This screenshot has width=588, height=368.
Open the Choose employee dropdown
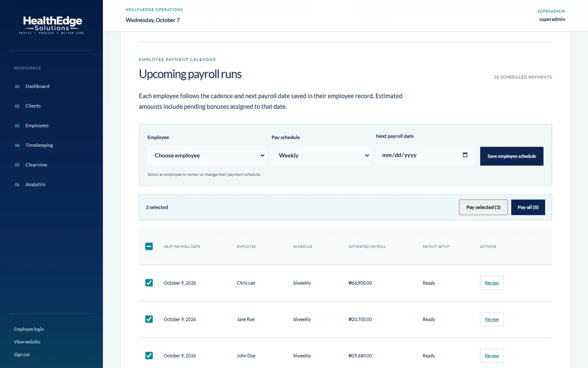[206, 155]
